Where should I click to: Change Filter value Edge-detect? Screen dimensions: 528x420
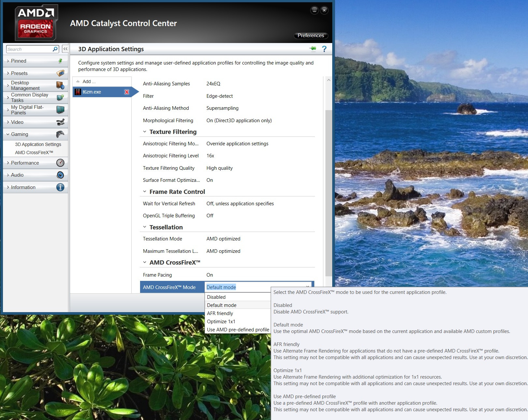[x=220, y=96]
